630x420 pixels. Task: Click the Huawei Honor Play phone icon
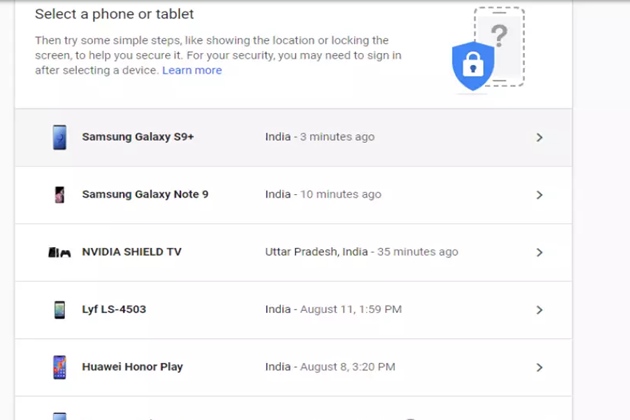[60, 367]
